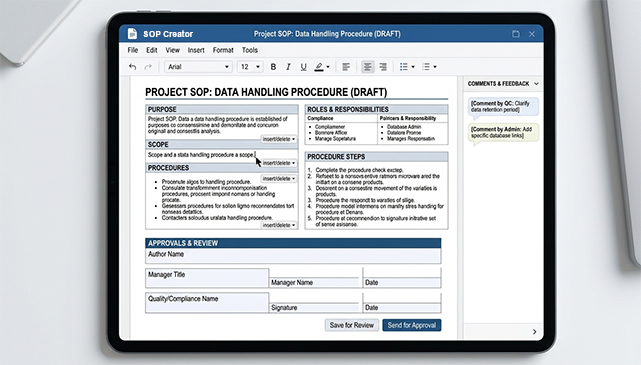Click the Scope text line with cursor
The width and height of the screenshot is (641, 365).
(201, 155)
